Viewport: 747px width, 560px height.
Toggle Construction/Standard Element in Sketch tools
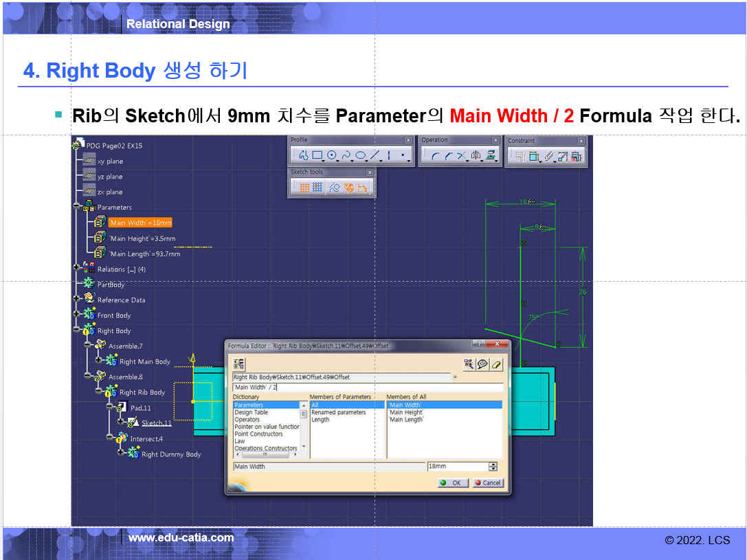pyautogui.click(x=335, y=187)
